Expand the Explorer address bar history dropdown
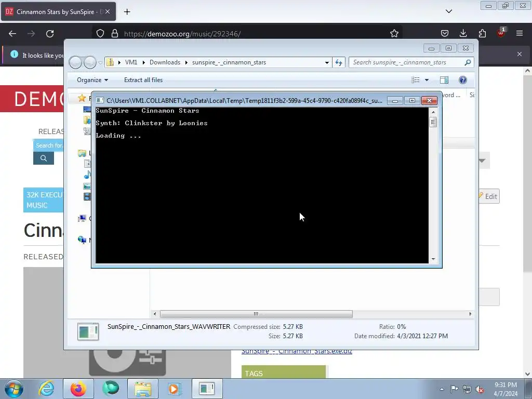The height and width of the screenshot is (399, 532). pyautogui.click(x=327, y=62)
